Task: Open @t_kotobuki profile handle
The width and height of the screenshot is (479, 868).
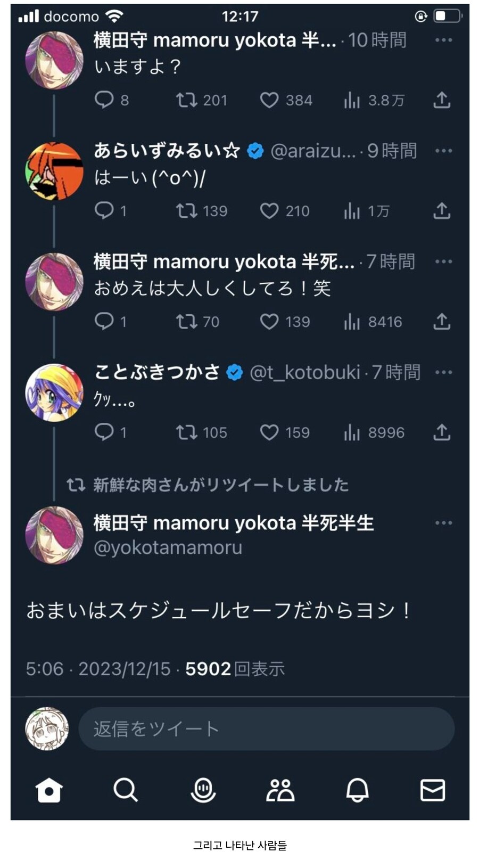Action: click(x=304, y=372)
